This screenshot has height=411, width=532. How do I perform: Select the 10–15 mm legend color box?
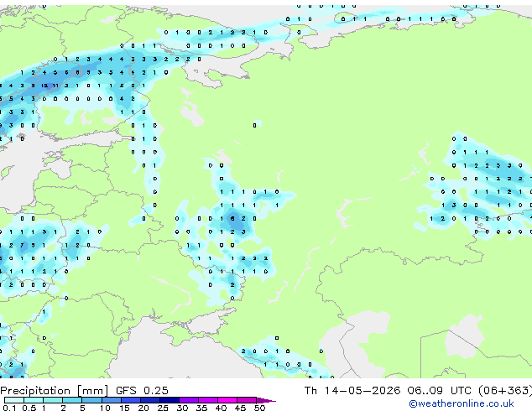coord(111,400)
